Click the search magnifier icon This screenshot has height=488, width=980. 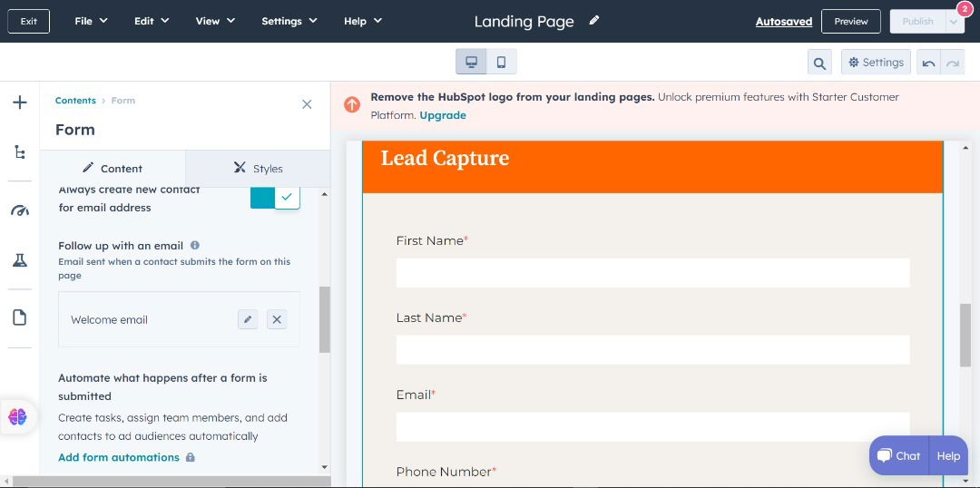(819, 63)
